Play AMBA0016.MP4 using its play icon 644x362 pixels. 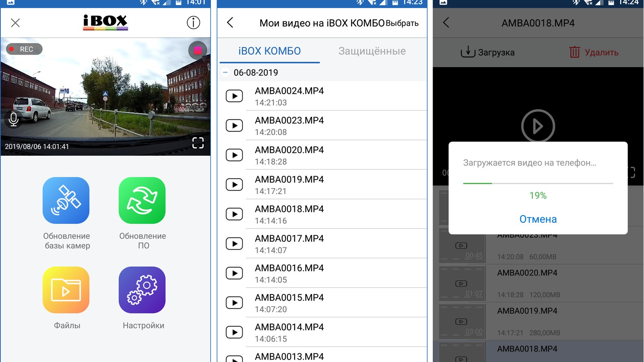pyautogui.click(x=234, y=273)
